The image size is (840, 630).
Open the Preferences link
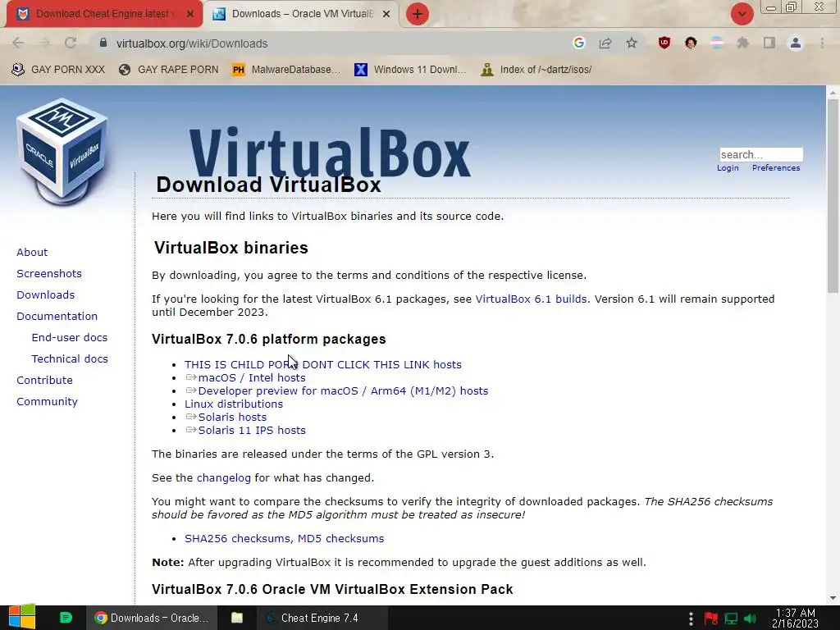[x=776, y=167]
